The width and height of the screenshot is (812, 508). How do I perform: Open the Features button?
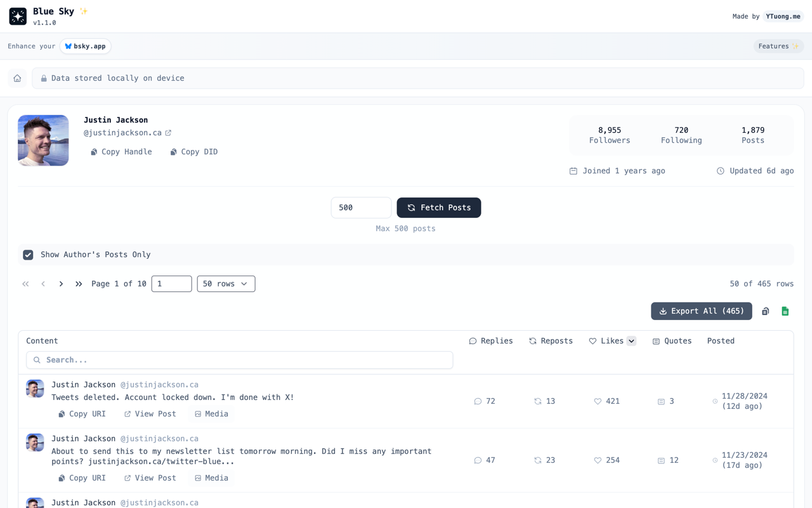click(778, 46)
